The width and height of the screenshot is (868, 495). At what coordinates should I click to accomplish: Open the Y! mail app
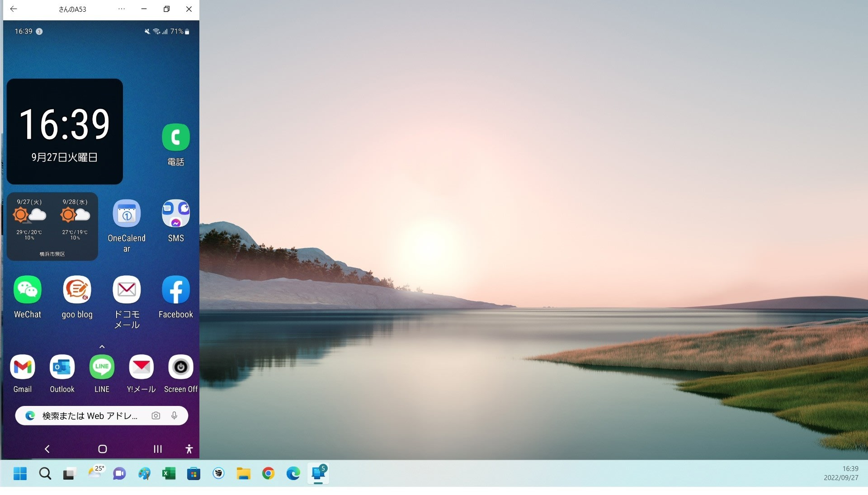click(x=141, y=367)
